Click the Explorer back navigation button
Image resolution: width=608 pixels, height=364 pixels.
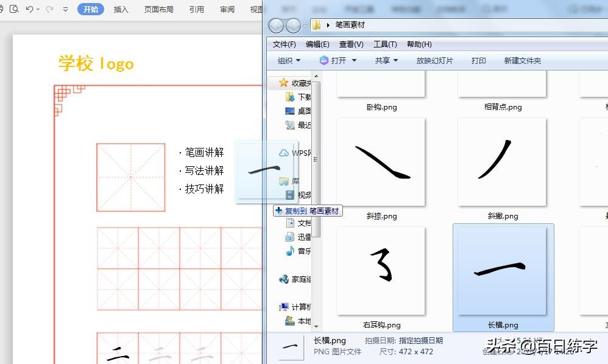[276, 26]
